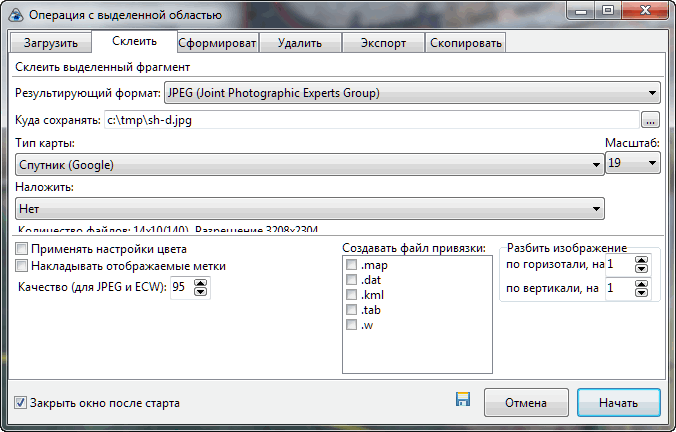Screen dimensions: 676x432
Task: Click the 'Отмена' button
Action: click(525, 403)
